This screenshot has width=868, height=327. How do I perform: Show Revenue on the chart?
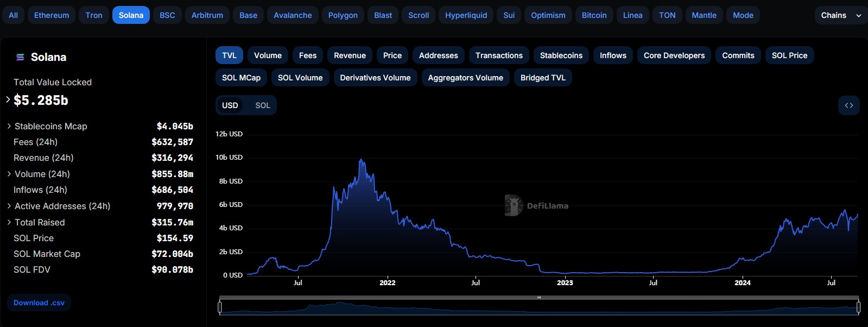tap(350, 55)
